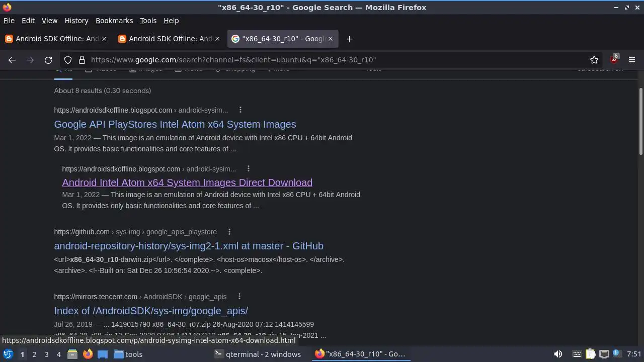Go back to the previous page
This screenshot has width=644, height=362.
12,60
